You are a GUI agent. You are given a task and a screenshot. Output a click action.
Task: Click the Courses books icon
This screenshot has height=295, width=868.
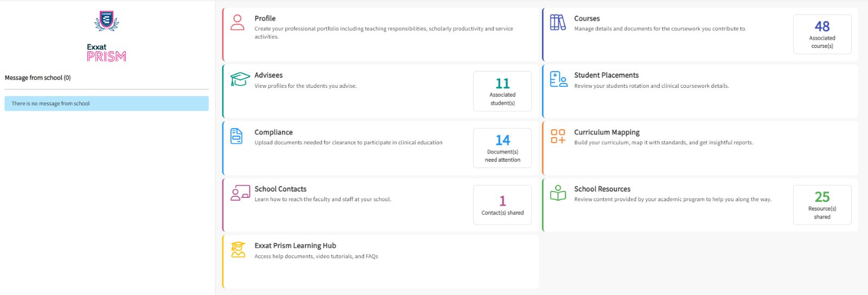[558, 22]
